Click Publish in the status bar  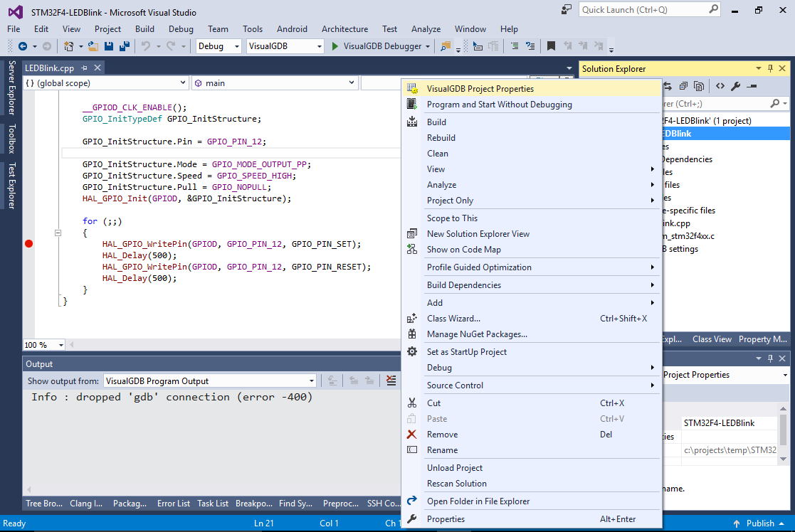pos(759,523)
